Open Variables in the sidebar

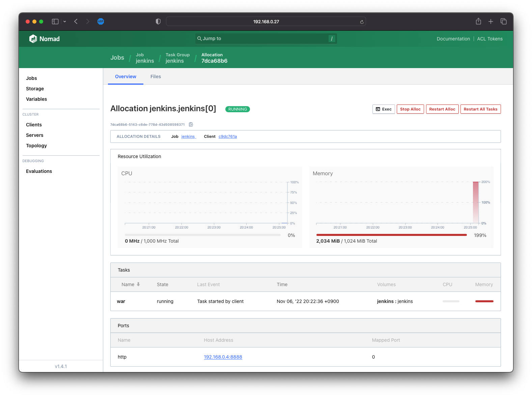[x=36, y=99]
